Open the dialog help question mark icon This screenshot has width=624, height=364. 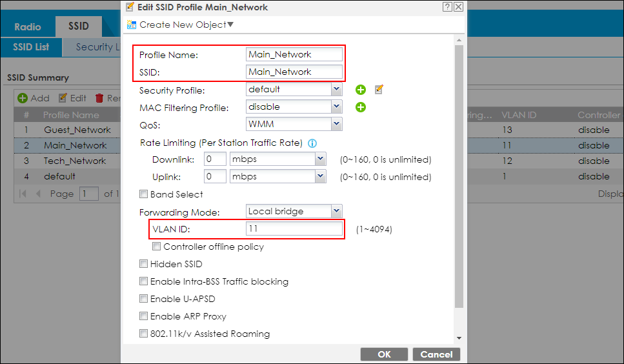[x=447, y=6]
